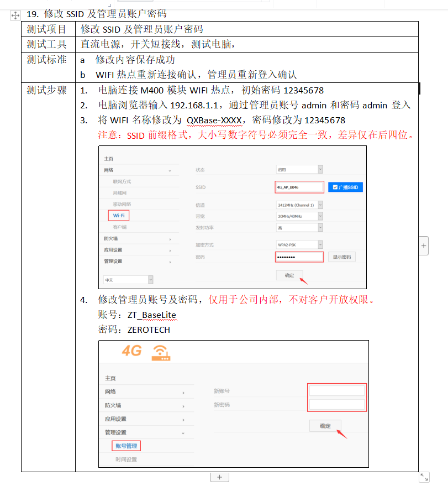Click 确定 in the Wi-Fi settings screenshot

pyautogui.click(x=289, y=275)
